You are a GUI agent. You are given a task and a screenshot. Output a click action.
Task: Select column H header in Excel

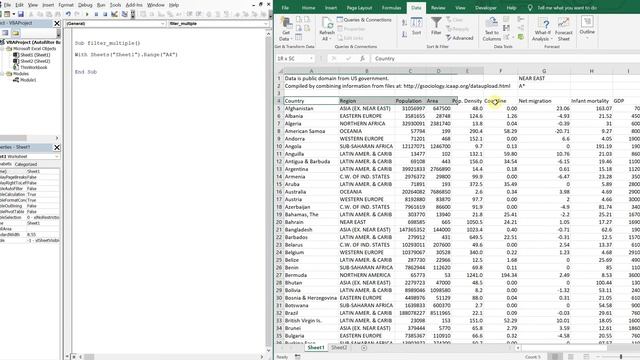tap(591, 71)
